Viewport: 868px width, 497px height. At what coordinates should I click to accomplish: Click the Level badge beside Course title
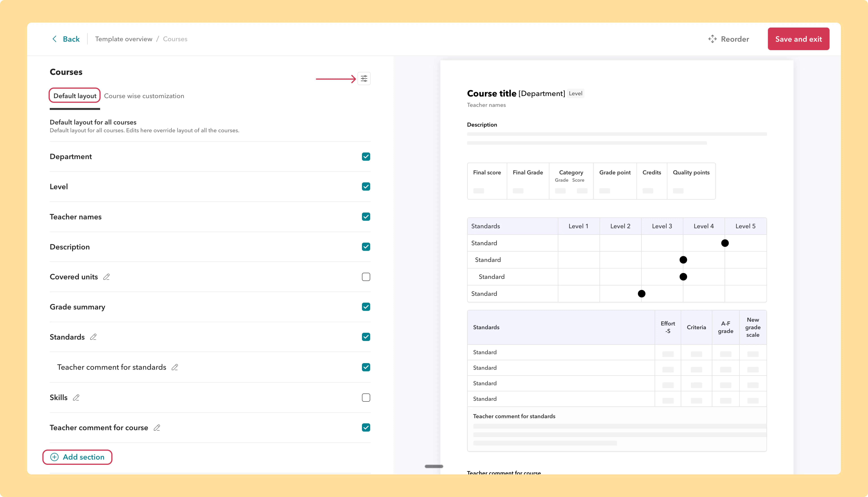coord(576,93)
